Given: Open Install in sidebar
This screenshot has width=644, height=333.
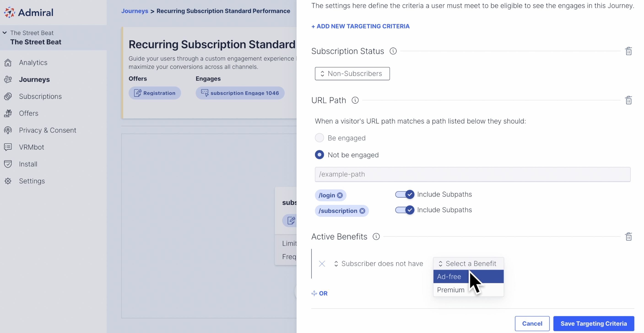Looking at the screenshot, I should coord(28,164).
